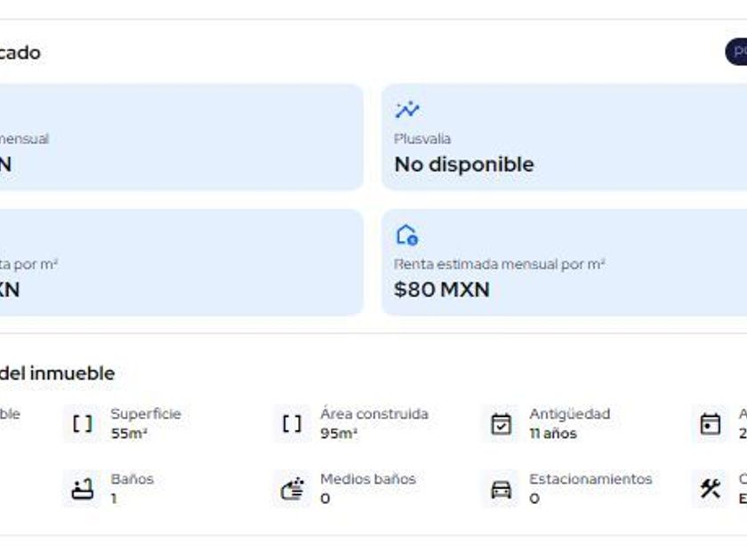Viewport: 747px width, 560px height.
Task: Click the "Estacionamientos" label text
Action: [x=590, y=479]
